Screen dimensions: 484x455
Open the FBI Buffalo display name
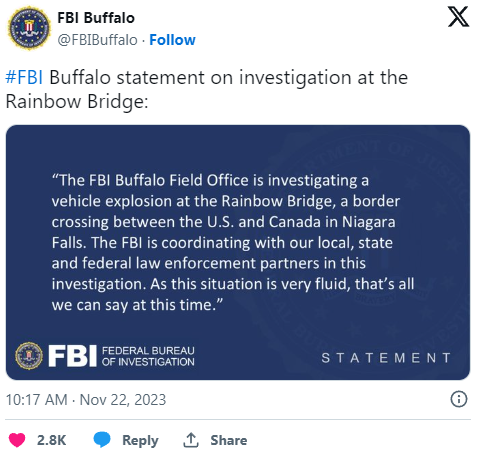96,18
